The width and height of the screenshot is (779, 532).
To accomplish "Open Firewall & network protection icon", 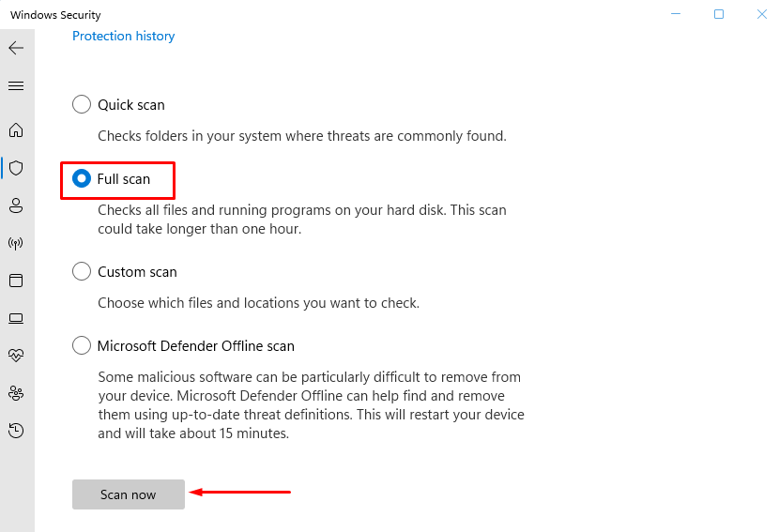I will (16, 243).
